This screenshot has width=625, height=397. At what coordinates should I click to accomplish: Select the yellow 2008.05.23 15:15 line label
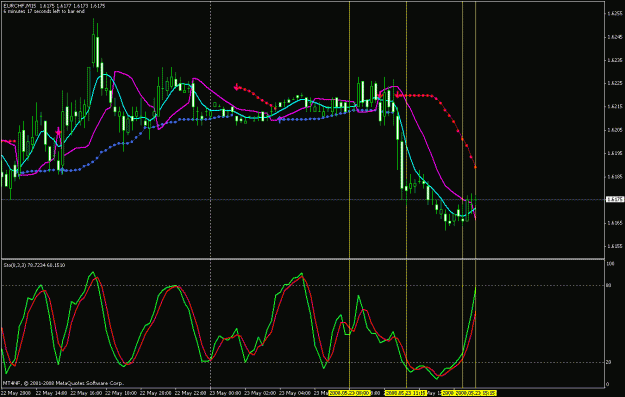[476, 393]
